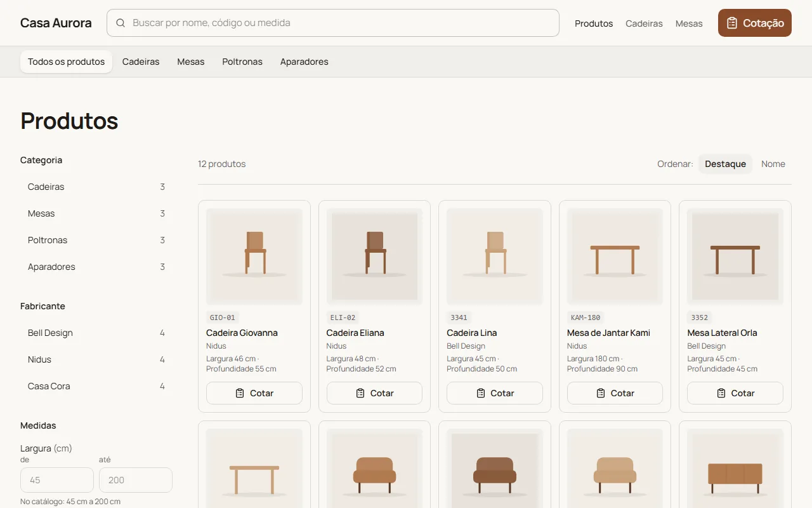812x508 pixels.
Task: Click clipboard icon on Mesa de Jantar Kami's Cotar
Action: point(601,393)
